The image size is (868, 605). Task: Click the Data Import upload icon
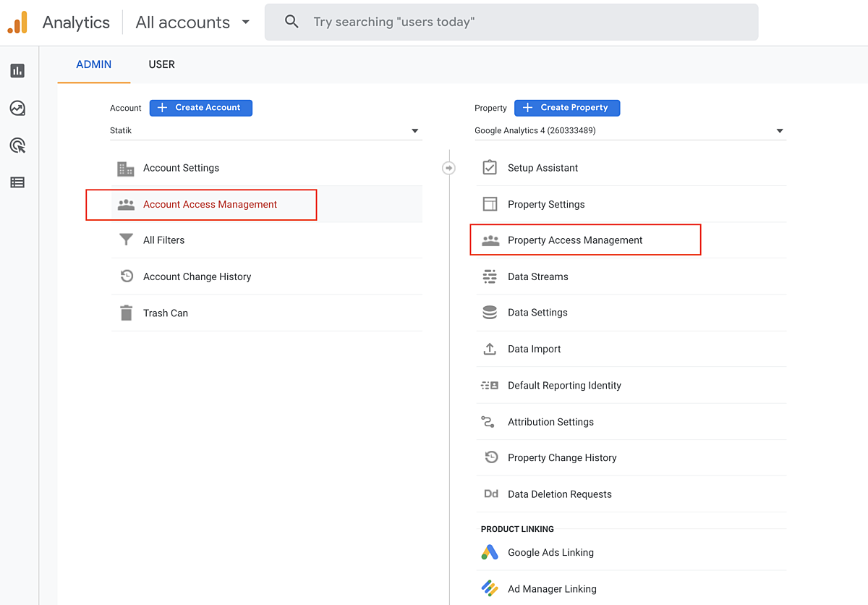pos(490,349)
